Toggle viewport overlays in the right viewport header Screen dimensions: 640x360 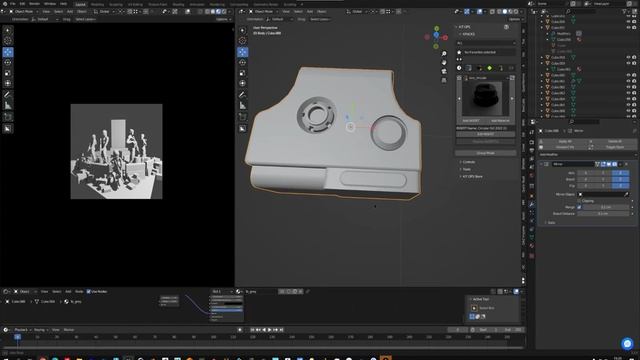click(x=480, y=11)
